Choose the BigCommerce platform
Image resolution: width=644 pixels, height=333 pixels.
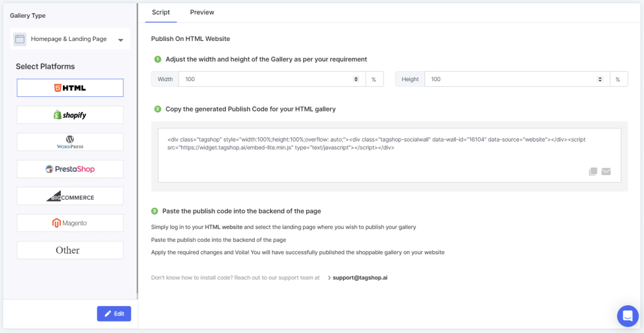(70, 196)
